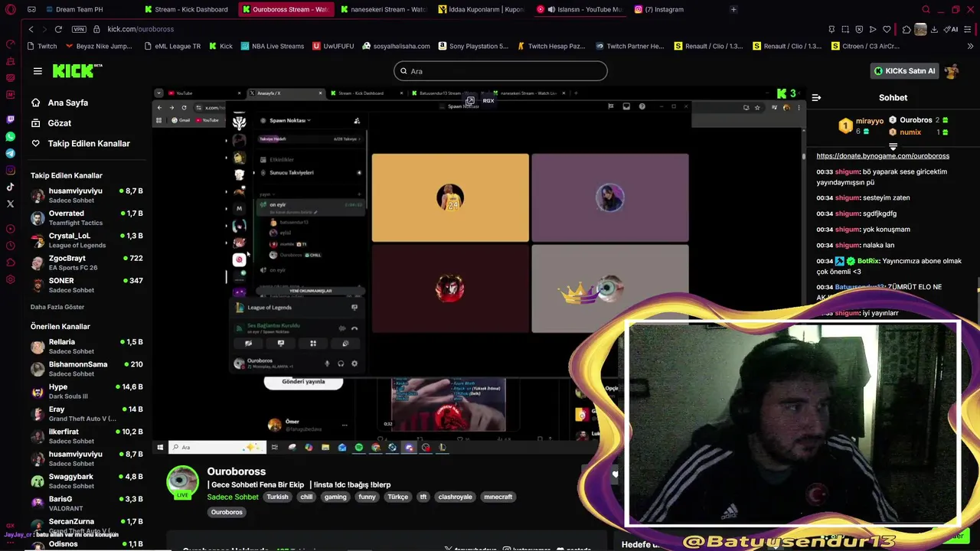The image size is (980, 551).
Task: Collapse the Sohbet chat panel
Action: pyautogui.click(x=816, y=97)
